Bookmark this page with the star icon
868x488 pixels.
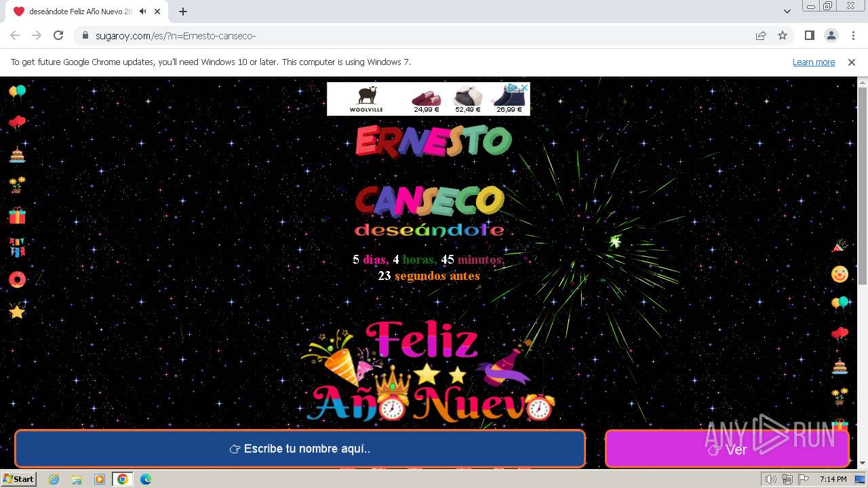783,36
